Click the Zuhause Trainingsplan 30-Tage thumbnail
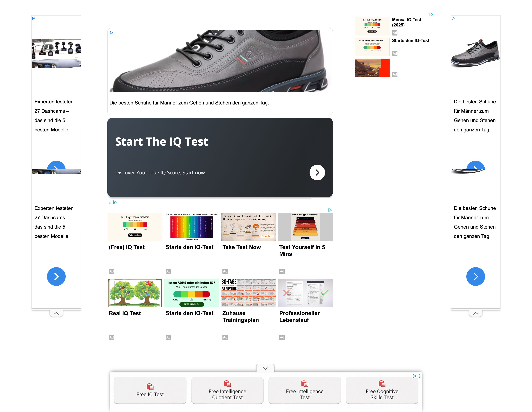Viewport: 532px width, 412px height. coord(248,293)
